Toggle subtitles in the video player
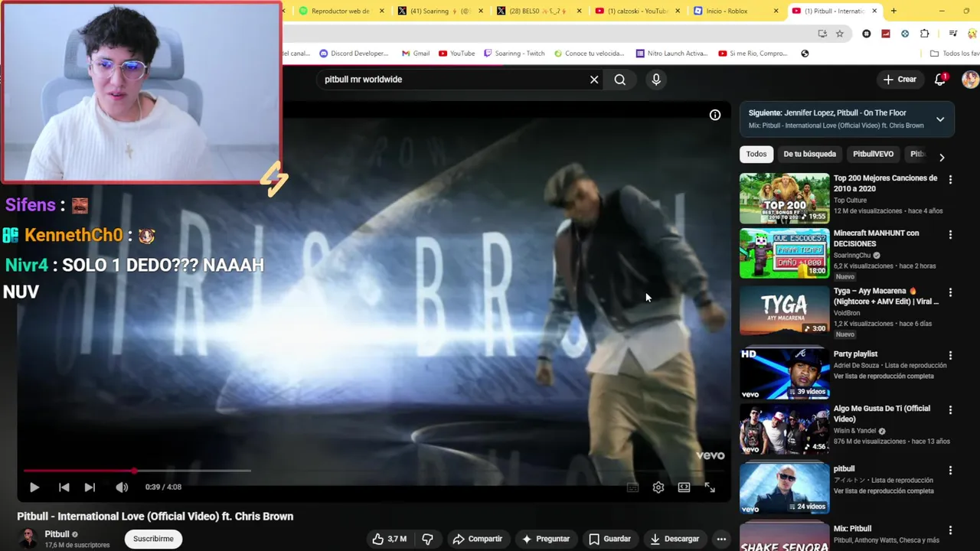The height and width of the screenshot is (551, 980). coord(632,487)
